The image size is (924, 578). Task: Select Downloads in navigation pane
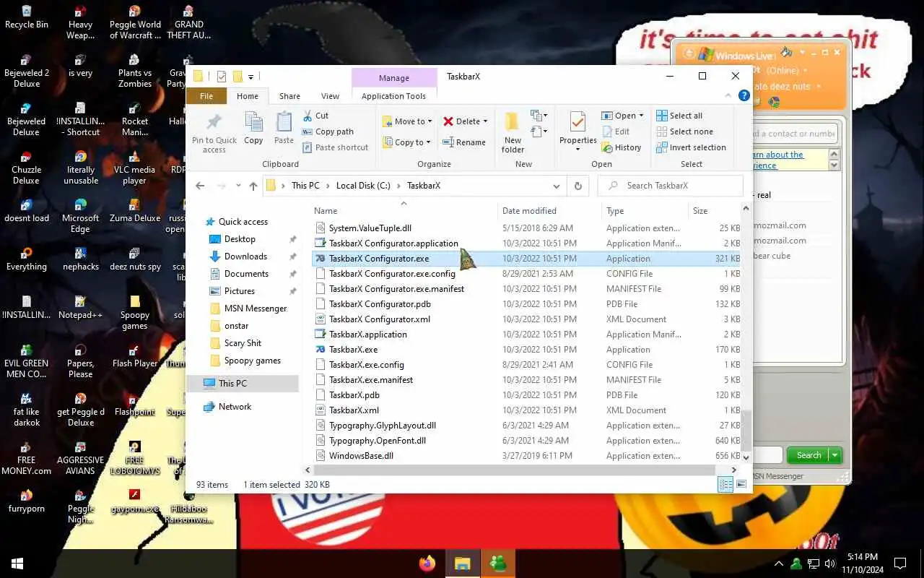245,256
